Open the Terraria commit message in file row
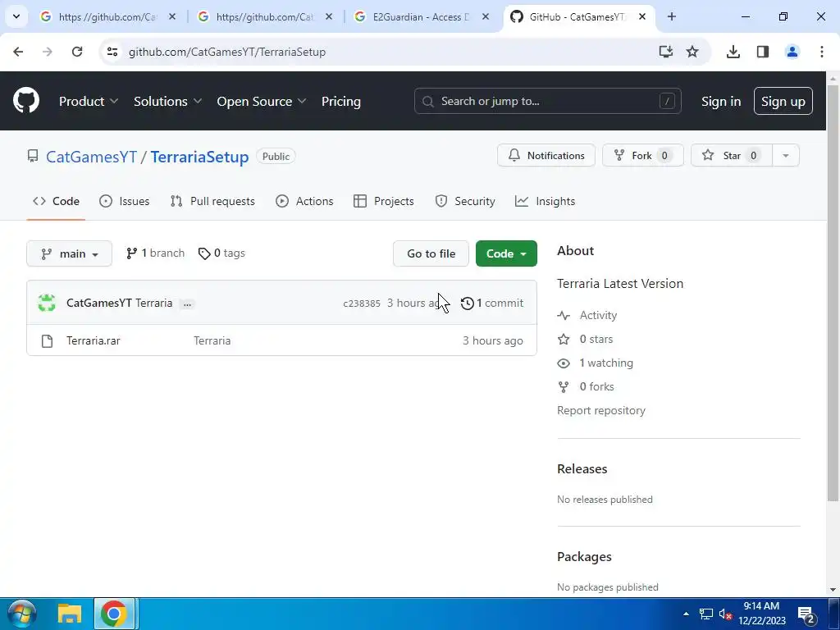The height and width of the screenshot is (630, 840). click(212, 340)
